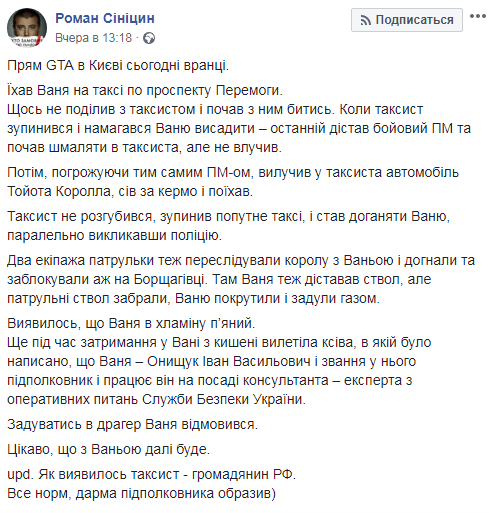Open the post timestamp Вчера в 13:18
Screen dimensions: 489x513
pos(93,38)
